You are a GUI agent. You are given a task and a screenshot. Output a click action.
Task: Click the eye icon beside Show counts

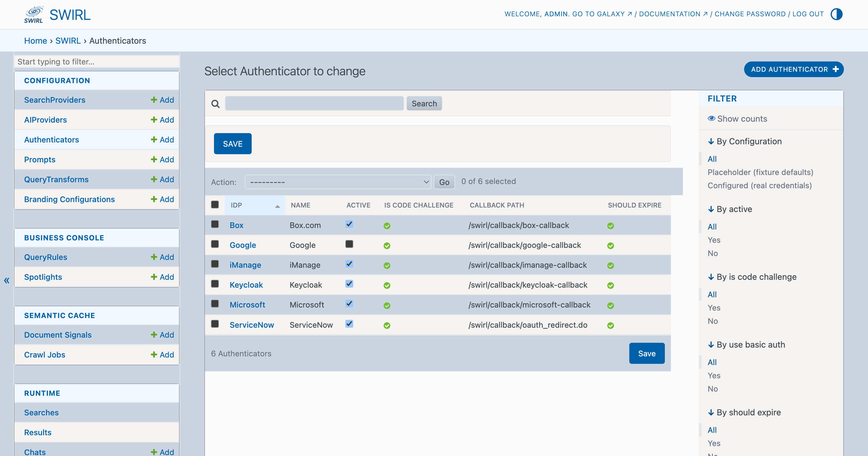[x=711, y=119]
